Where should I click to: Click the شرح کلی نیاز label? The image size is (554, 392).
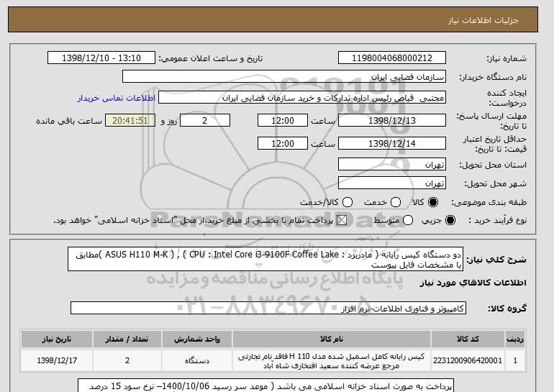click(x=496, y=260)
